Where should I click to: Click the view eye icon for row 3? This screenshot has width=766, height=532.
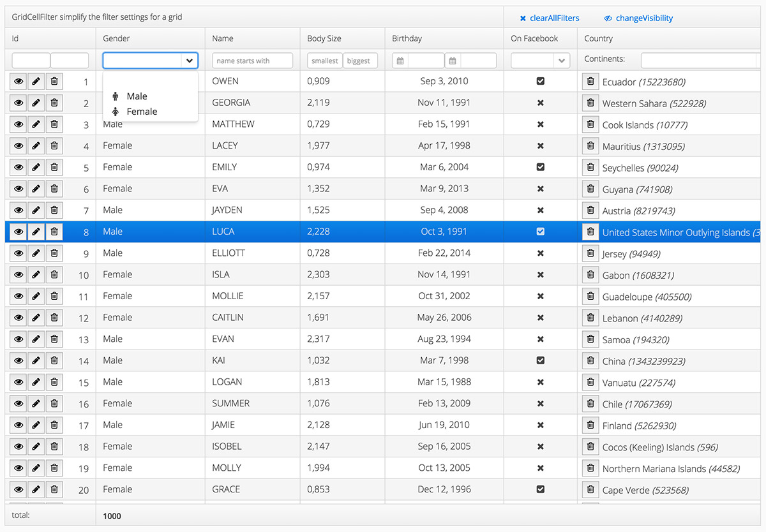click(x=19, y=124)
